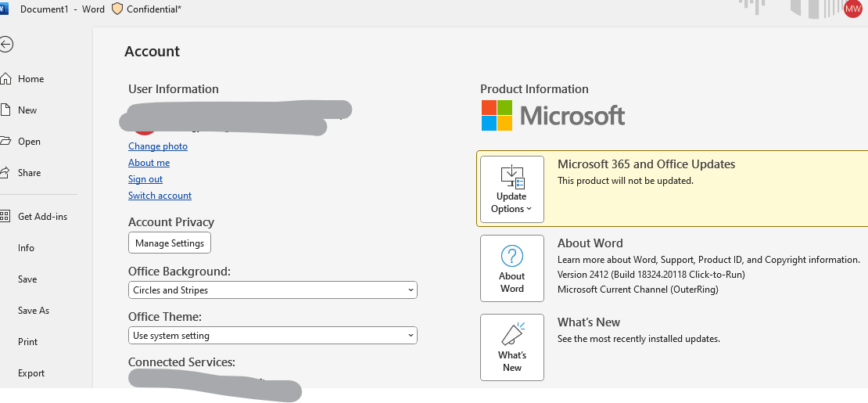Screen dimensions: 868x403
Task: Click the Sign out link
Action: coord(145,179)
